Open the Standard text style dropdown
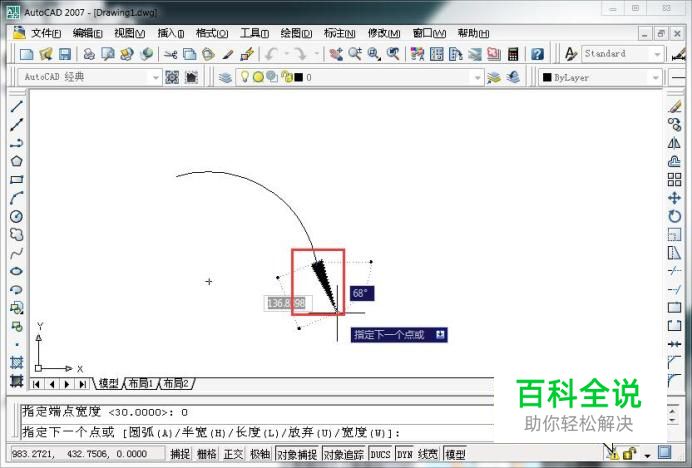The height and width of the screenshot is (468, 692). pos(658,54)
